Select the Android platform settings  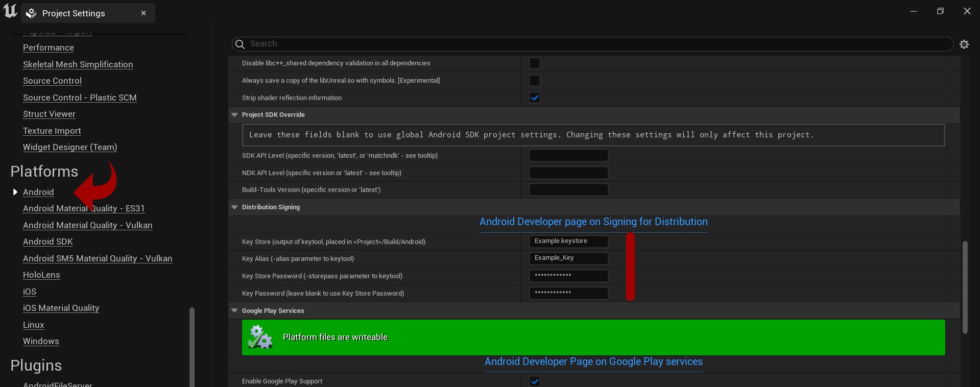(38, 192)
